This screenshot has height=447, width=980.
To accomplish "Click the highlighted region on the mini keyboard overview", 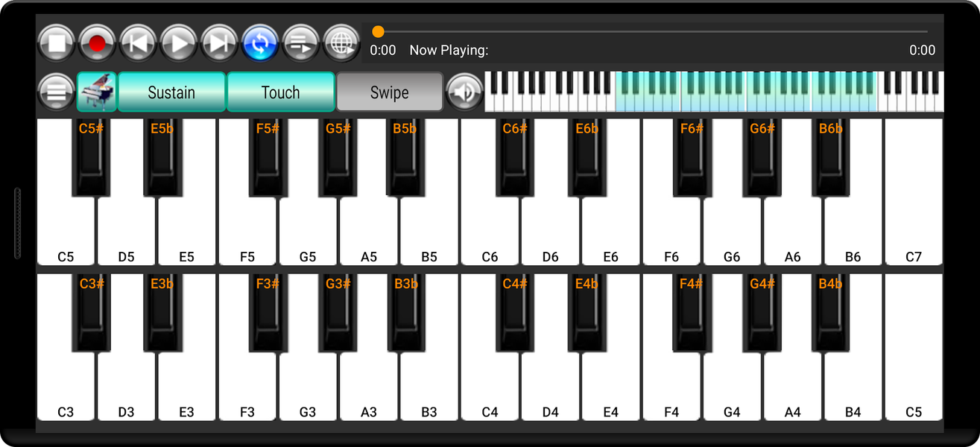I will coord(745,91).
